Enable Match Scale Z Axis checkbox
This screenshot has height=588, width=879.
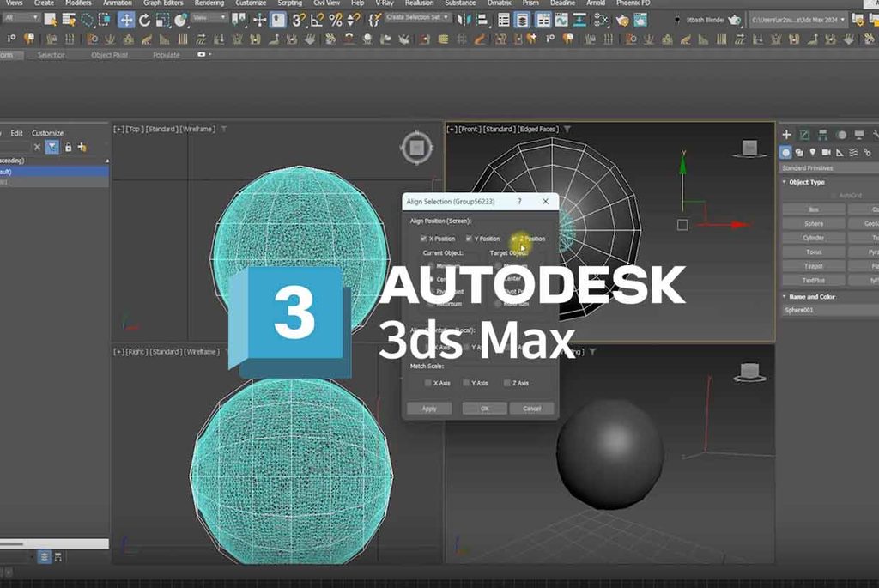tap(506, 383)
